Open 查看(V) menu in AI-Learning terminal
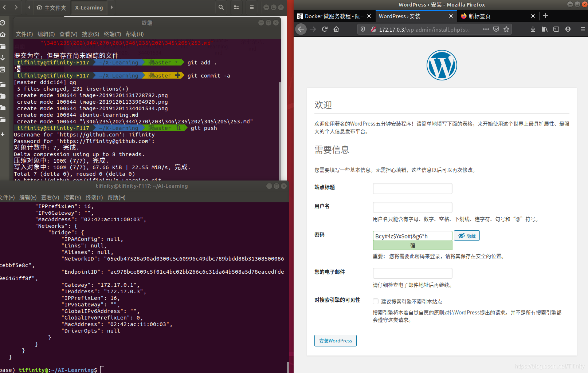Screen dimensions: 588x373 coord(50,198)
